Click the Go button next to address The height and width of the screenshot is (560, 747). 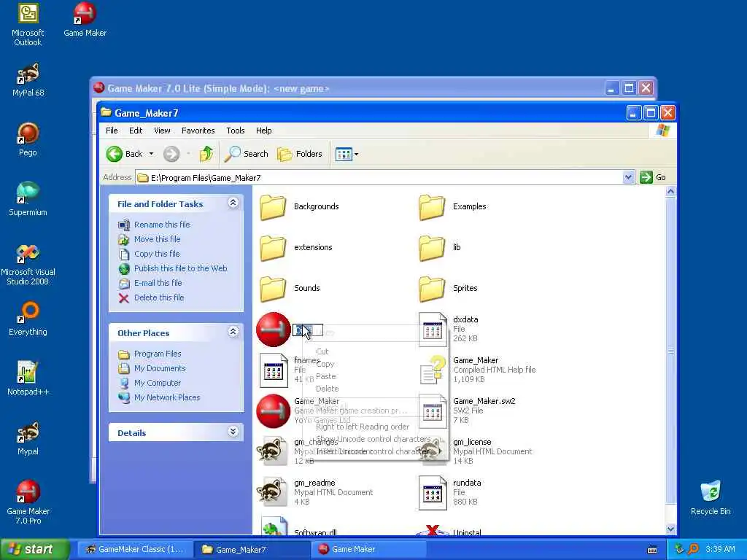pos(653,177)
